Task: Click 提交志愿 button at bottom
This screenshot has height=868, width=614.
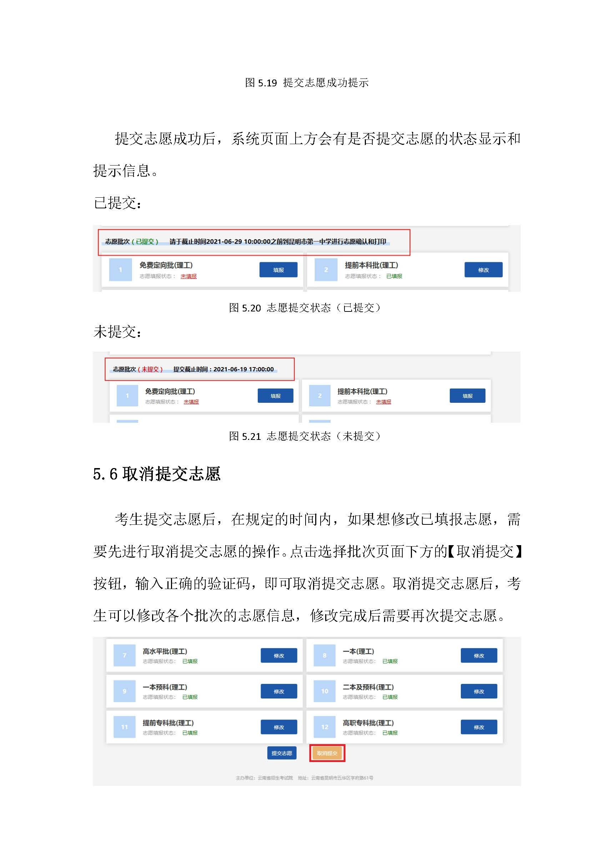Action: click(x=281, y=753)
